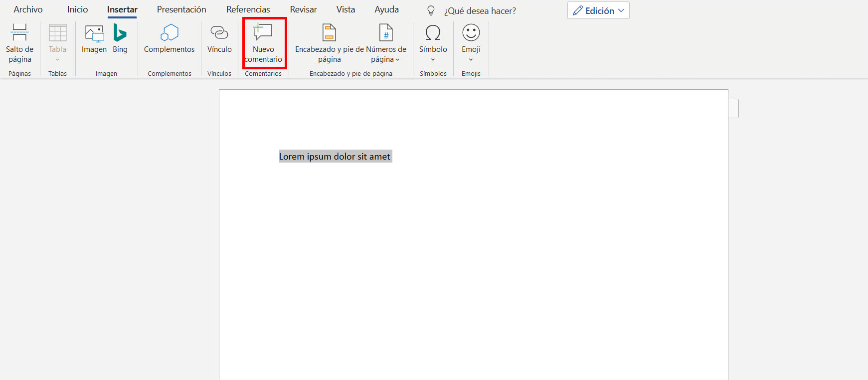Viewport: 868px width, 380px height.
Task: Open the Emoji smiley picker
Action: (x=471, y=43)
